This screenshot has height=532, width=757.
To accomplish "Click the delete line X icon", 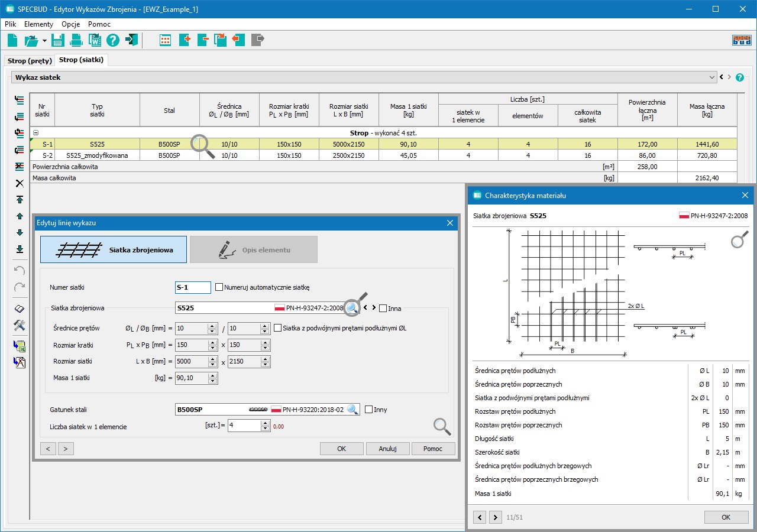I will pos(20,183).
